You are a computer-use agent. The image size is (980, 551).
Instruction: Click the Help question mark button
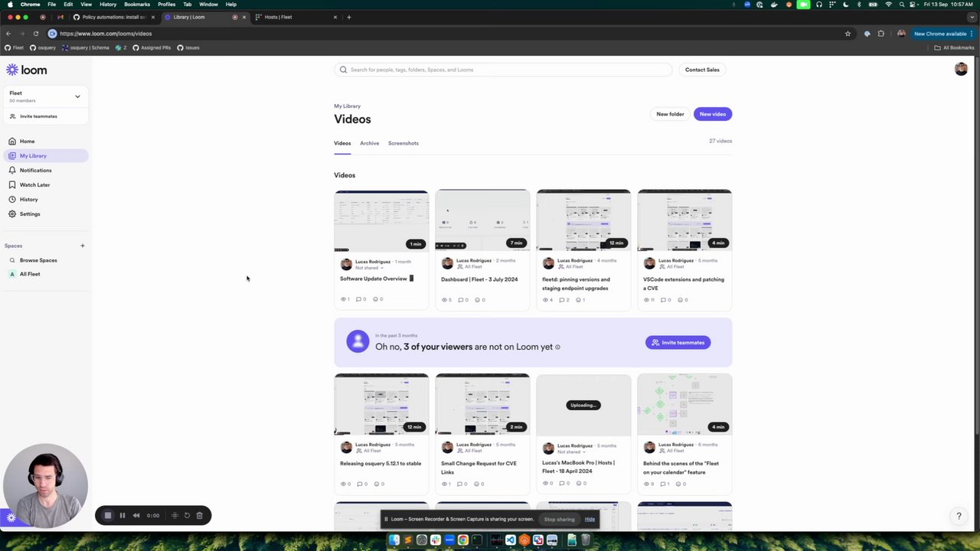(x=959, y=517)
